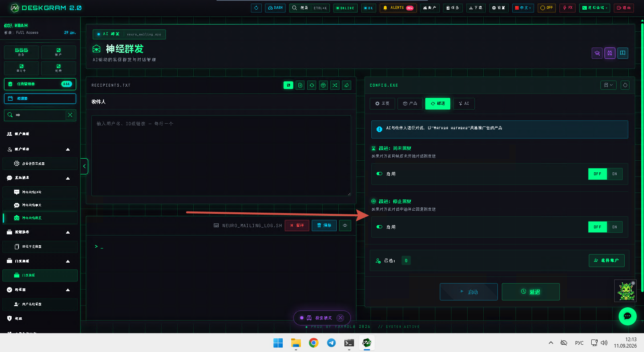Viewport: 644px width, 352px height.
Task: Select the 神经网络群发 neural mailing item
Action: [x=40, y=218]
